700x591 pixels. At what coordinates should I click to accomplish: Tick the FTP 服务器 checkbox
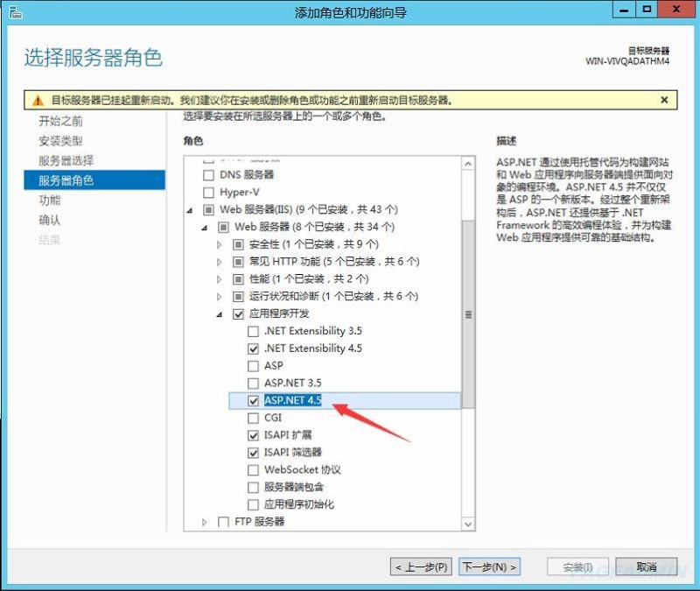(223, 522)
